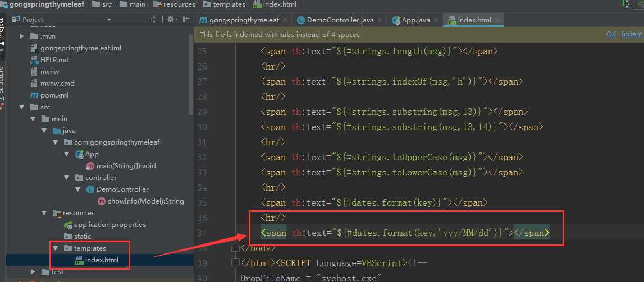Click the pom.xml Maven file icon in tree
The image size is (644, 282).
pyautogui.click(x=34, y=95)
